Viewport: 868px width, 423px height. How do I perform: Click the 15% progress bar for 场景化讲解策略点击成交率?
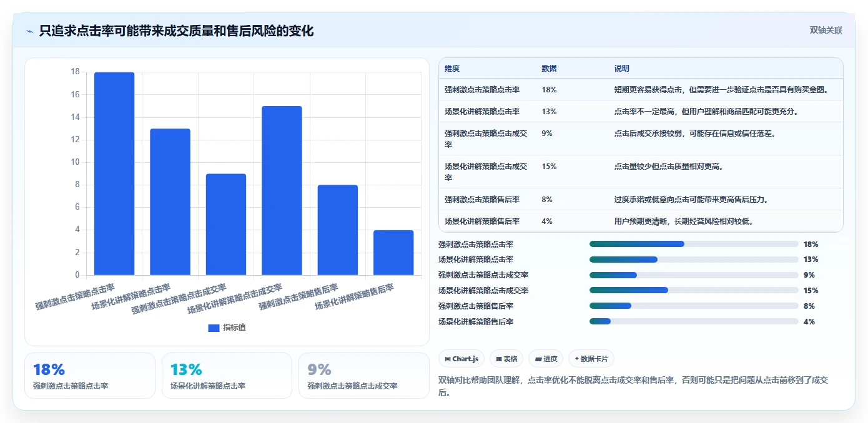coord(694,290)
